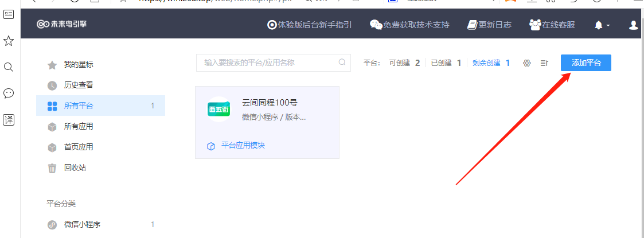Viewport: 644px width, 238px height.
Task: Click the 平台分类 section heading
Action: [x=61, y=204]
